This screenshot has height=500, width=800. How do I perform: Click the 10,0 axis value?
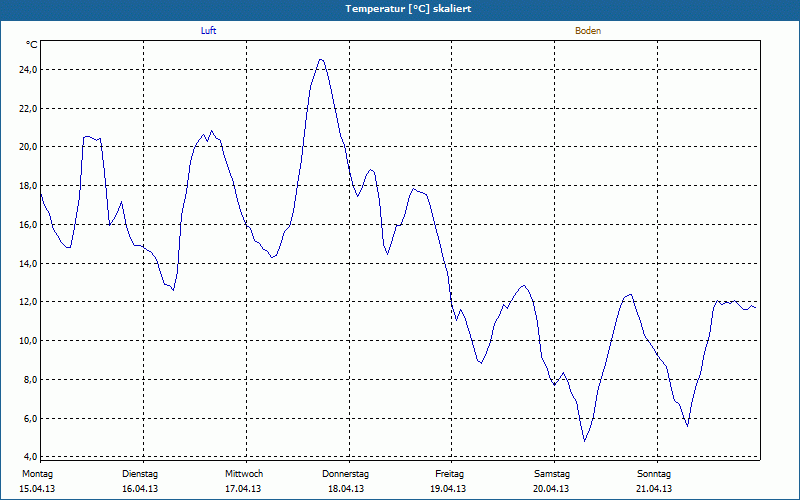(28, 341)
